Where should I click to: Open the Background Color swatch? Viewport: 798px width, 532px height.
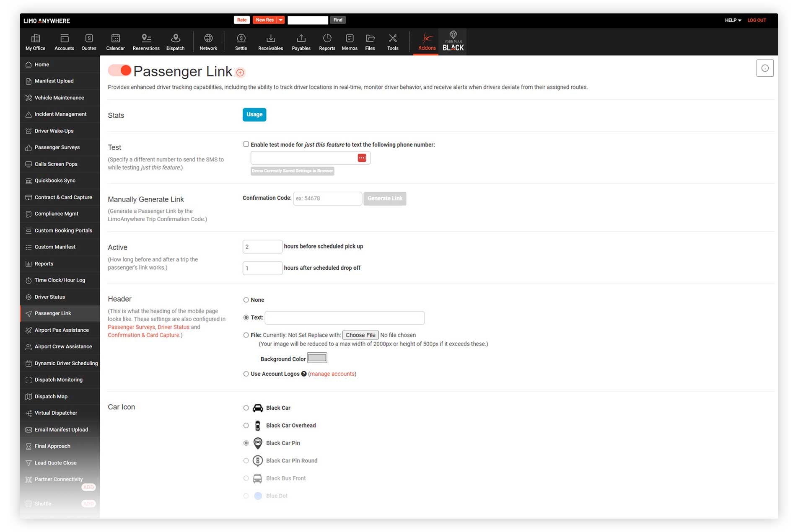tap(317, 358)
